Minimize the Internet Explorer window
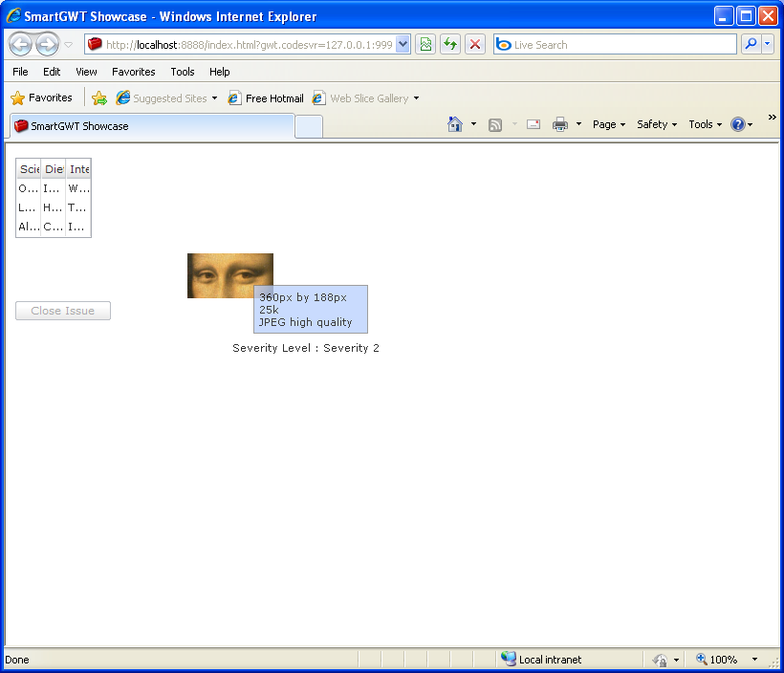 723,16
